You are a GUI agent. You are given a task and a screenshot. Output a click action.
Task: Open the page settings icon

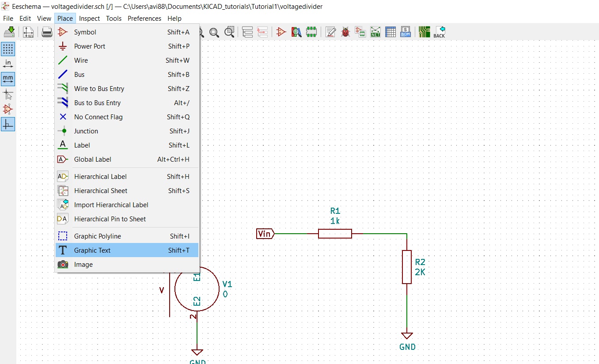click(x=28, y=32)
